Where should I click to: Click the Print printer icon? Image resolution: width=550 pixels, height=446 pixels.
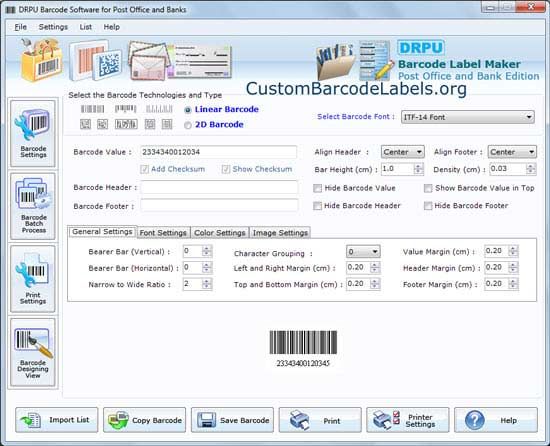pyautogui.click(x=300, y=420)
